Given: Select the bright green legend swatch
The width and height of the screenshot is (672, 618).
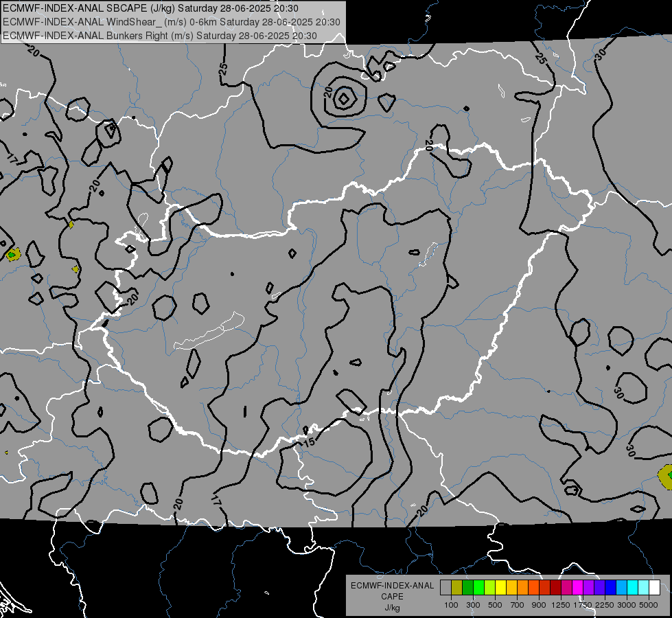Looking at the screenshot, I should (x=478, y=588).
